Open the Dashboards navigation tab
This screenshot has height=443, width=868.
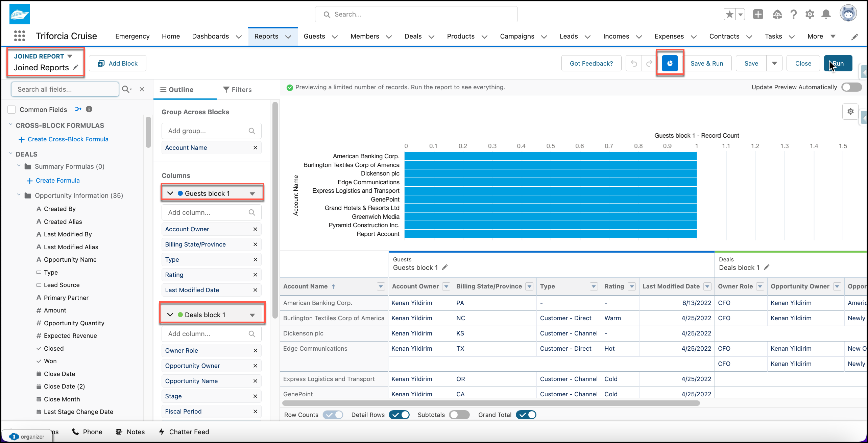[x=210, y=36]
